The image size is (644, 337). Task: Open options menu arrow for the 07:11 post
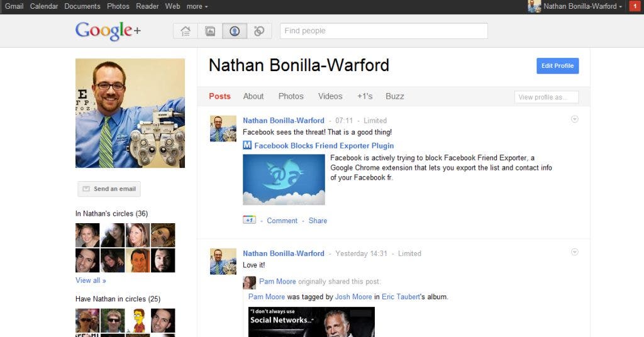(x=575, y=119)
